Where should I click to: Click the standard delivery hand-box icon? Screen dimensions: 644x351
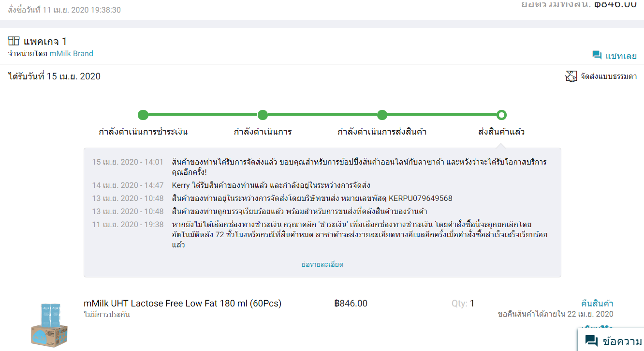(571, 76)
